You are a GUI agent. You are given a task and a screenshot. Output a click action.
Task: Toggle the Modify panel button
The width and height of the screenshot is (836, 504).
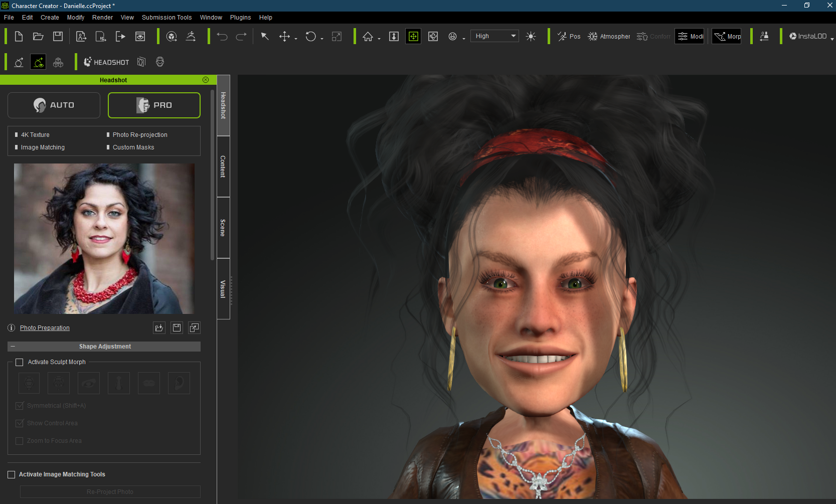pos(690,36)
